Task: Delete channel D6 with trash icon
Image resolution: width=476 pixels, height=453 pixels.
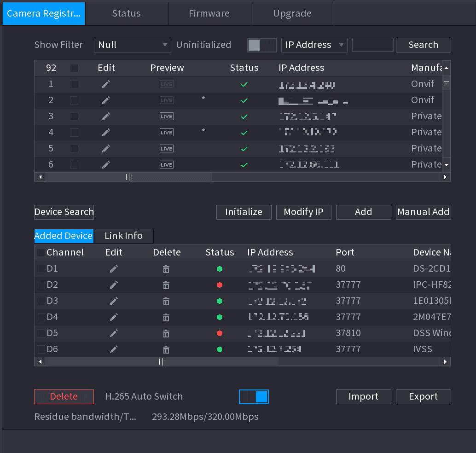Action: click(166, 349)
